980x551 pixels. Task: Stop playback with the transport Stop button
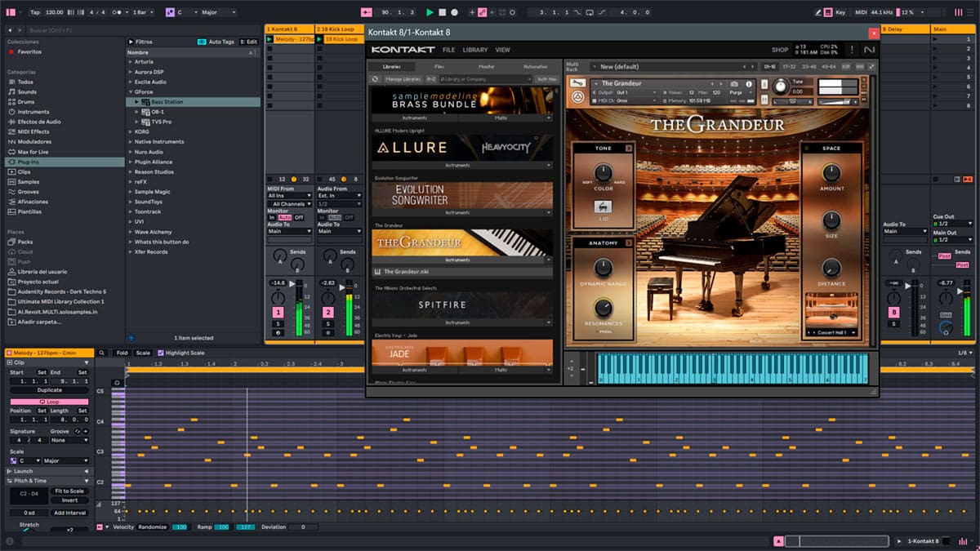(x=442, y=12)
